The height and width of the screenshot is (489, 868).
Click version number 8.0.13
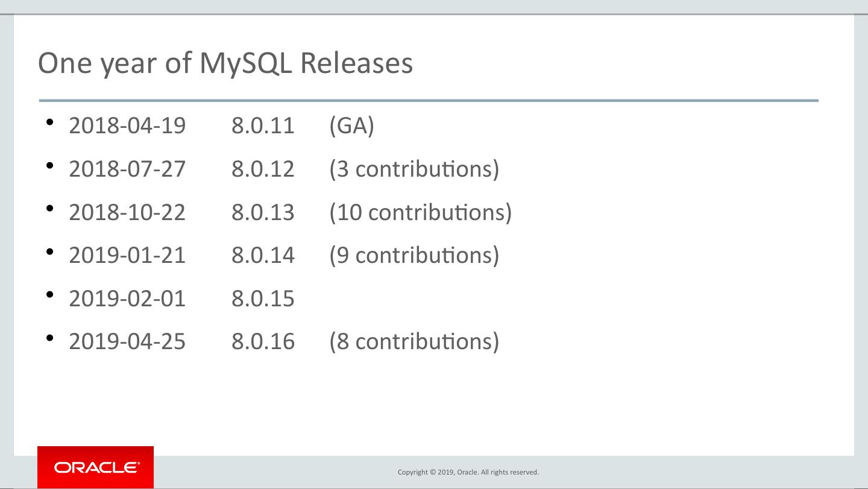click(x=263, y=213)
